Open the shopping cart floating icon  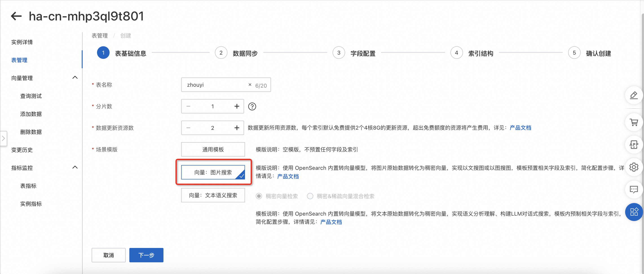634,122
